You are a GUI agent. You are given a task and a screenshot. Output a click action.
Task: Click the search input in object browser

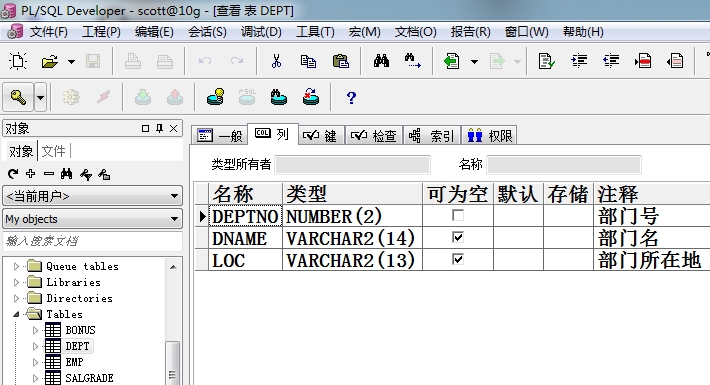pos(92,241)
